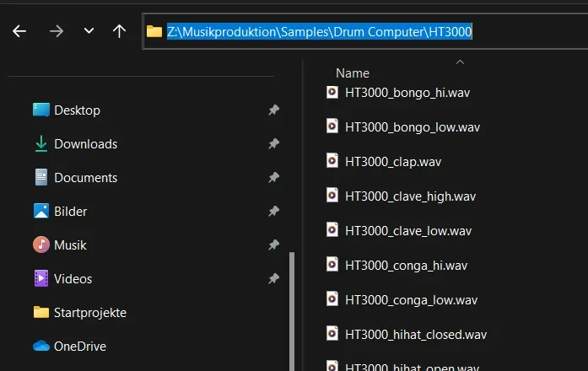Click file icon of HT3000_clave_high.wav
The width and height of the screenshot is (588, 371).
[x=332, y=196]
